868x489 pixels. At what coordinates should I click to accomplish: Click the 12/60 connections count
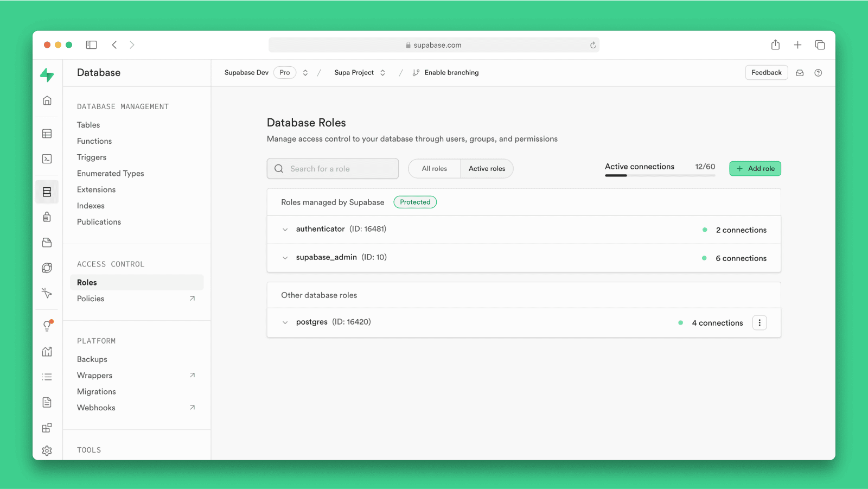tap(705, 167)
